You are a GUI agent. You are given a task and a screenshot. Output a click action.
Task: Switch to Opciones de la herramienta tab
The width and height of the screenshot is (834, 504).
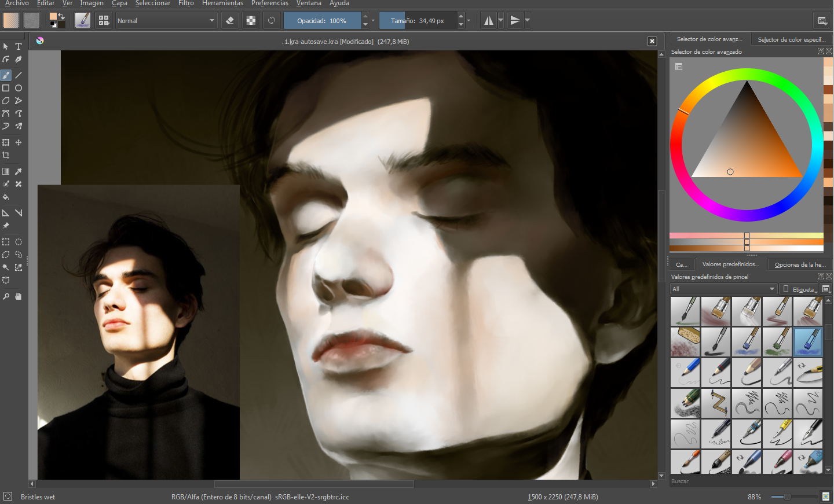800,264
